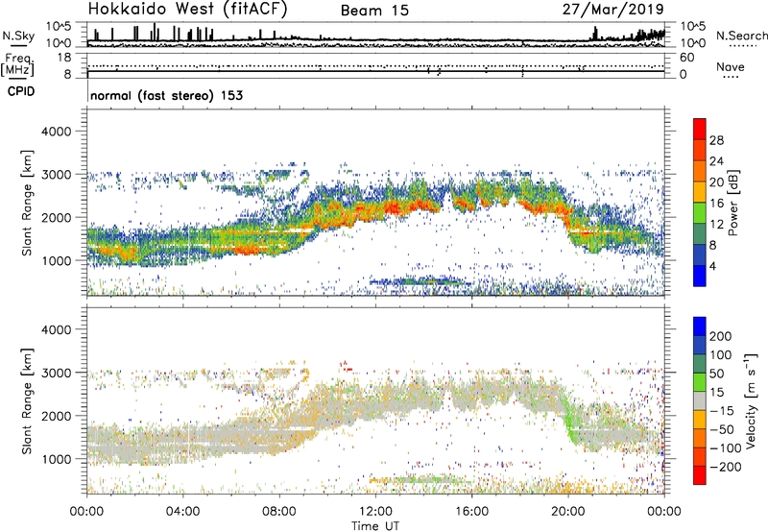Click the '3000' tick in the velocity panel
The width and height of the screenshot is (768, 532).
pyautogui.click(x=56, y=374)
